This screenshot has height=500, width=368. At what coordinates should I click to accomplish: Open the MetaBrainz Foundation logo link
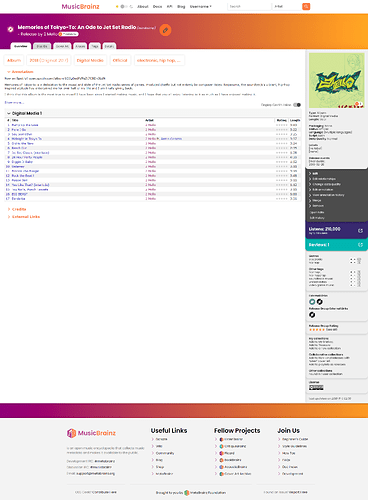coord(187,493)
